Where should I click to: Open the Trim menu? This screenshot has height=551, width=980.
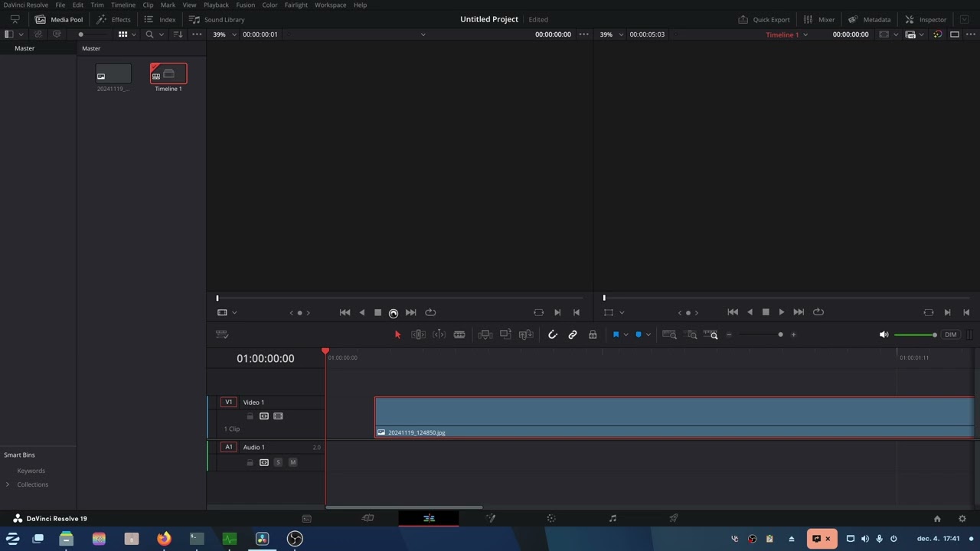97,5
